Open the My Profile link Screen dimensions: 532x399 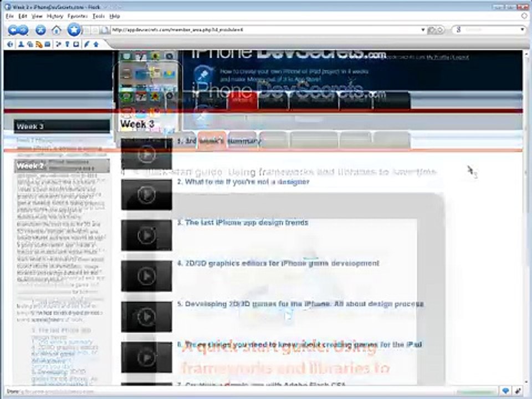click(x=438, y=57)
